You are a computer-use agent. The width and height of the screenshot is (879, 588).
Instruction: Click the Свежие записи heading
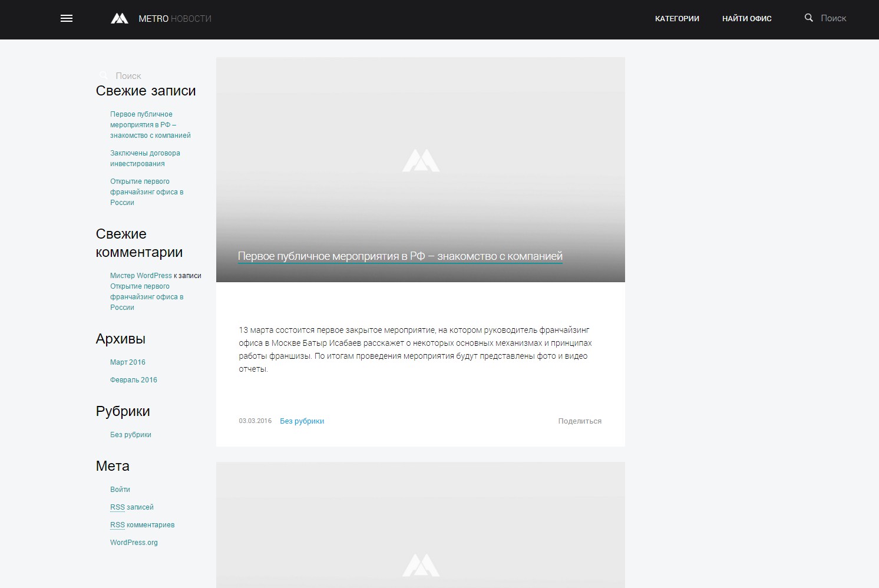click(146, 91)
